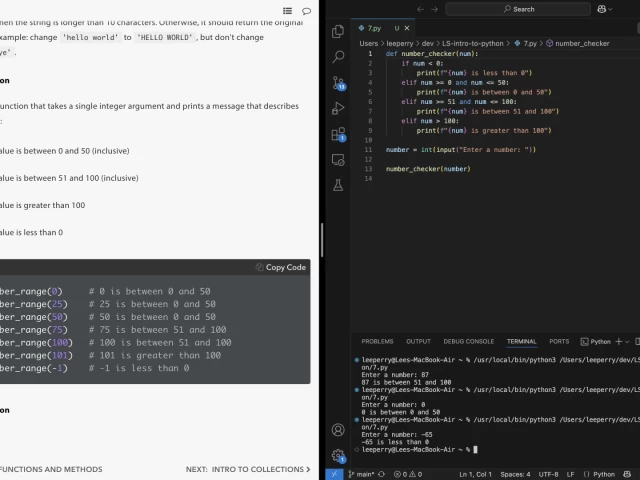Open the Manage gear settings icon
This screenshot has width=640, height=480.
tap(338, 456)
